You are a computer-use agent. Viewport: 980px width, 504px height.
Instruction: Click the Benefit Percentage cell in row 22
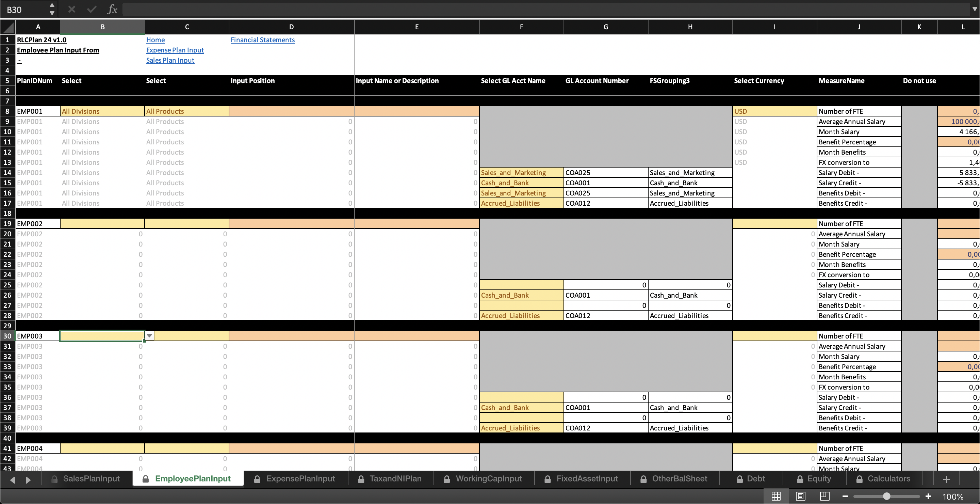pos(859,254)
